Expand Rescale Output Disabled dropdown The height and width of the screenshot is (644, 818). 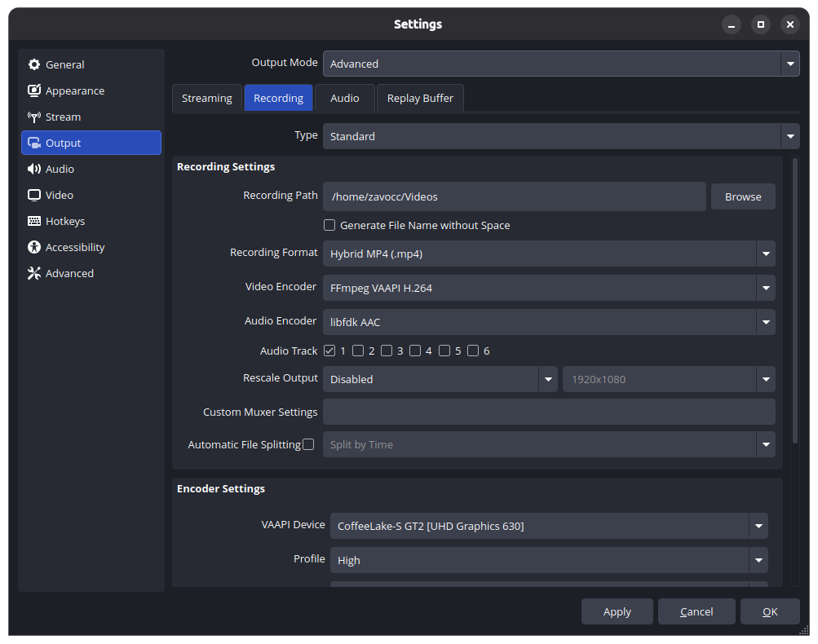coord(440,379)
